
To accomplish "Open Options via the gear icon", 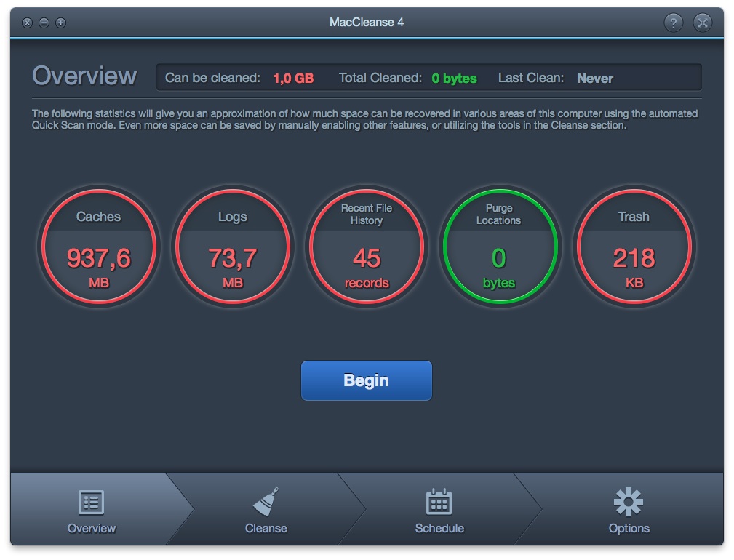I will click(x=629, y=502).
